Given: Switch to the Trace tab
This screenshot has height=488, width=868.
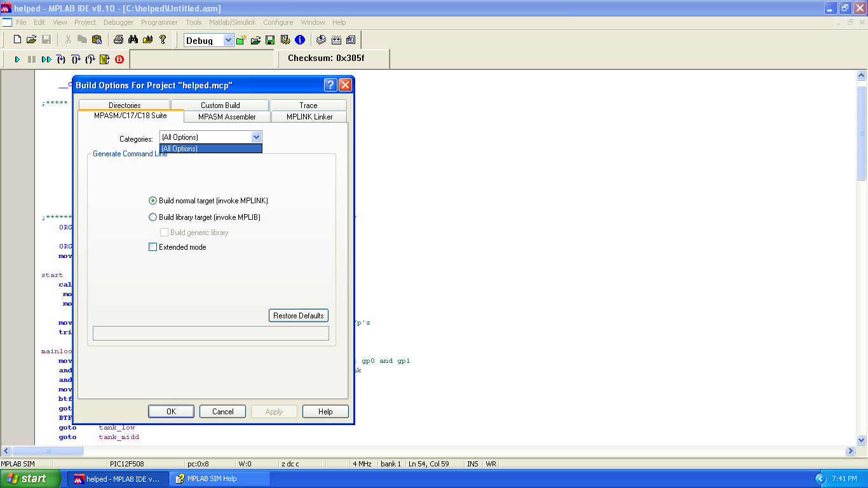Looking at the screenshot, I should point(308,105).
